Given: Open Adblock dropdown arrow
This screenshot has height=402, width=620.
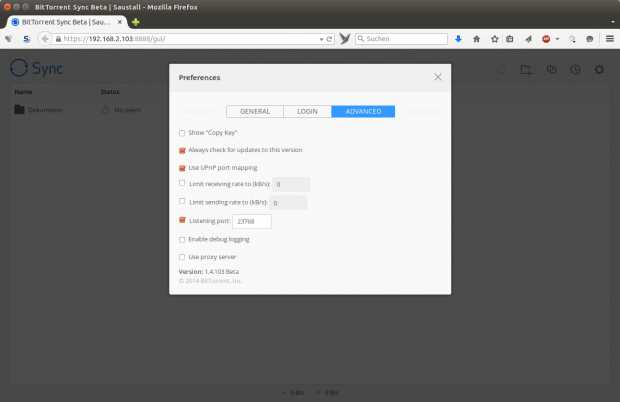Looking at the screenshot, I should pyautogui.click(x=557, y=39).
